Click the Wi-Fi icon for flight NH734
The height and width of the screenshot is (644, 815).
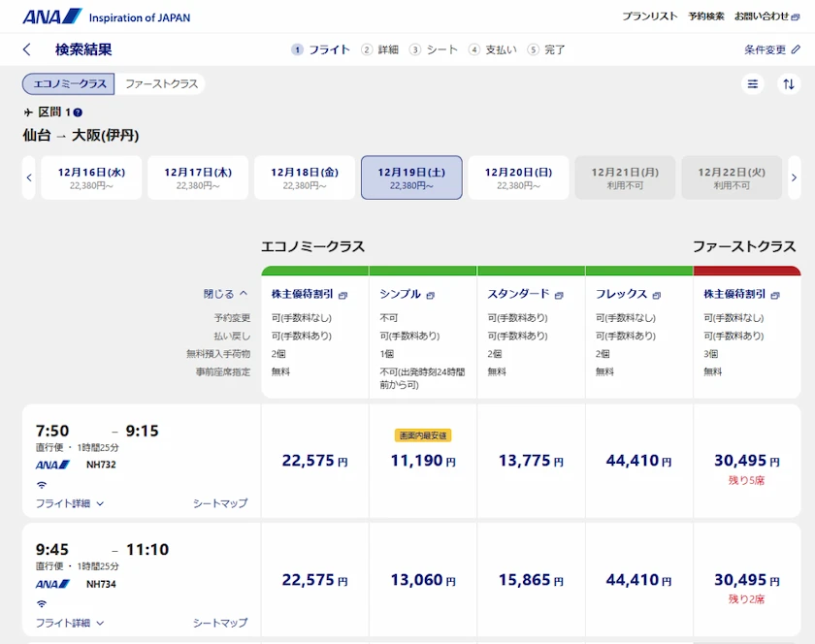(x=42, y=604)
